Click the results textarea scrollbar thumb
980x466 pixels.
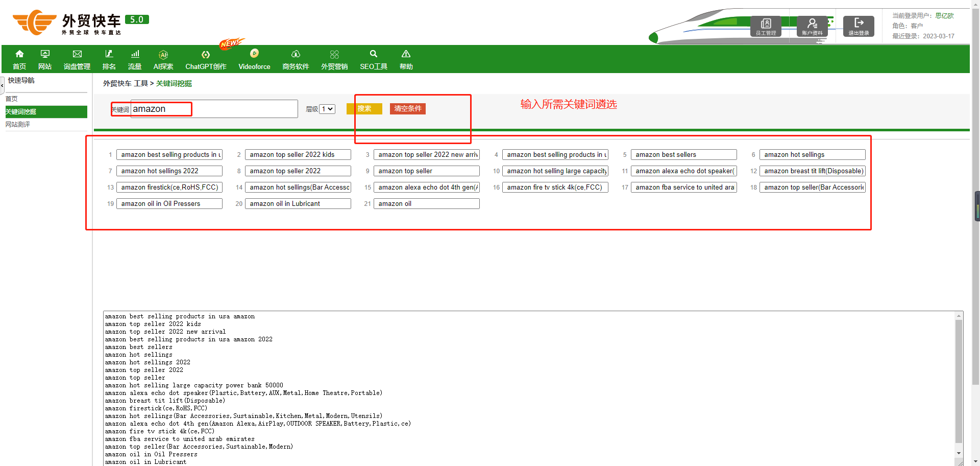coord(959,381)
